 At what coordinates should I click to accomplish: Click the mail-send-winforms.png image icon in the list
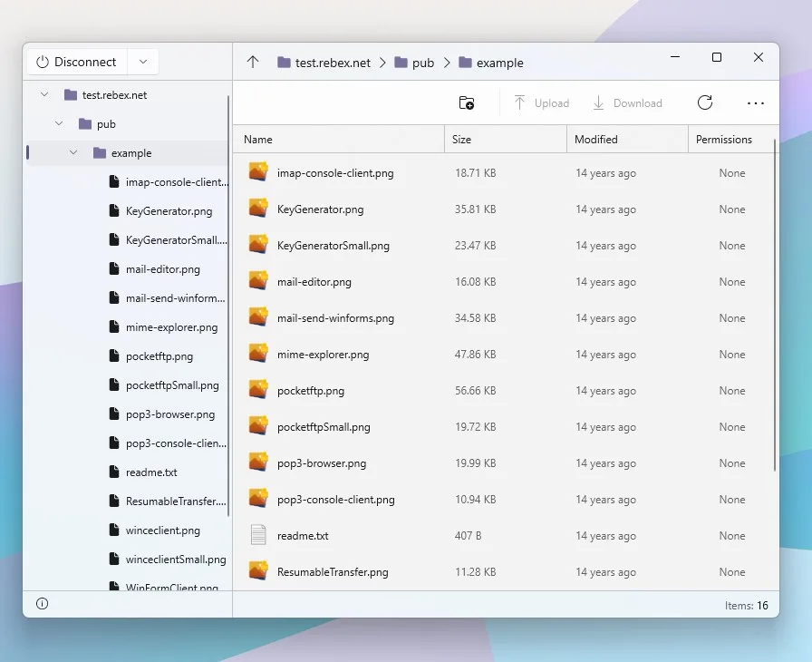258,316
